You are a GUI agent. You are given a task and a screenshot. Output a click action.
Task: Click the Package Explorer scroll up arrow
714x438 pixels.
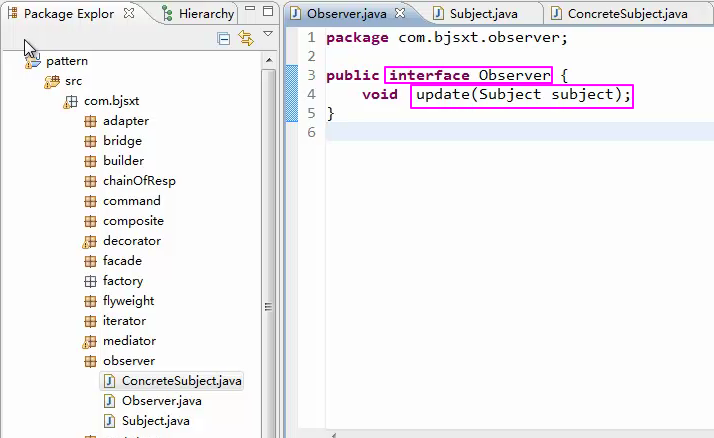pos(269,60)
